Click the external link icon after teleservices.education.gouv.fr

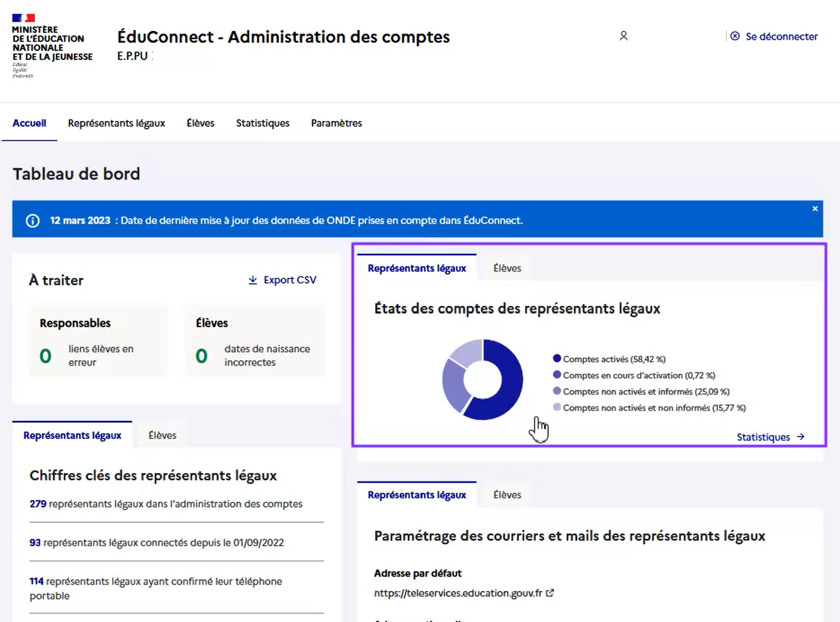click(x=550, y=593)
